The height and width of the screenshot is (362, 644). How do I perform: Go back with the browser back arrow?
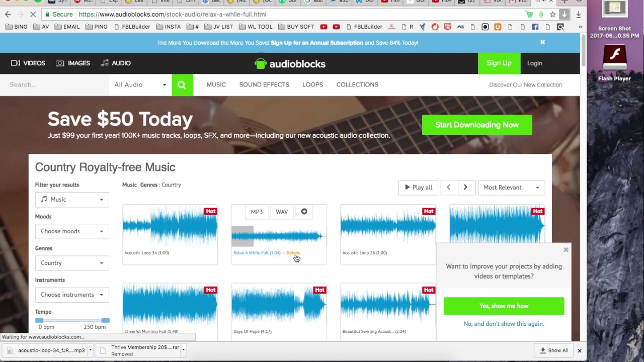click(8, 14)
